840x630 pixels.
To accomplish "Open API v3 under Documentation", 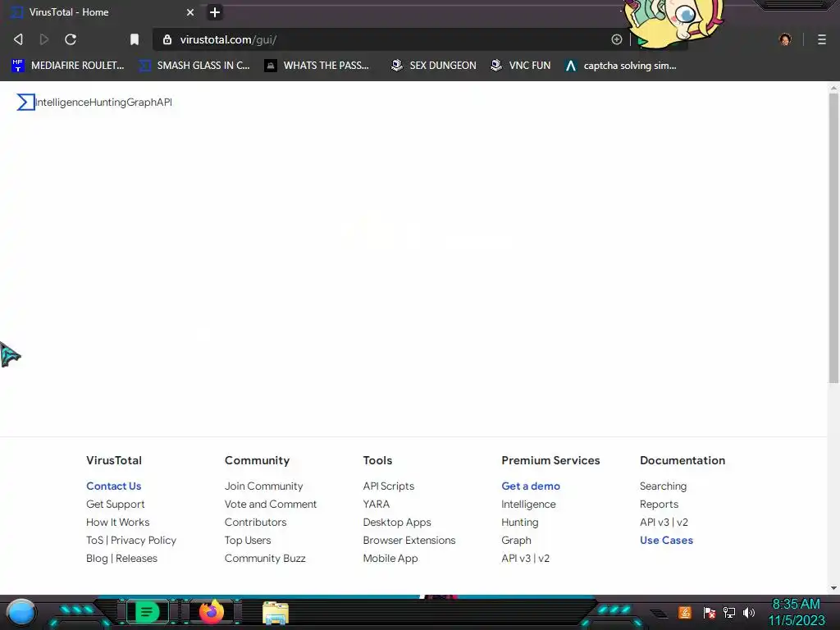I will click(x=654, y=522).
